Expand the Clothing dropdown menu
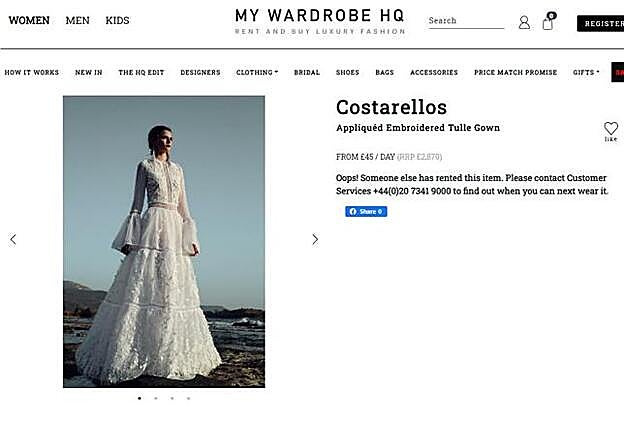The height and width of the screenshot is (424, 624). click(x=257, y=73)
